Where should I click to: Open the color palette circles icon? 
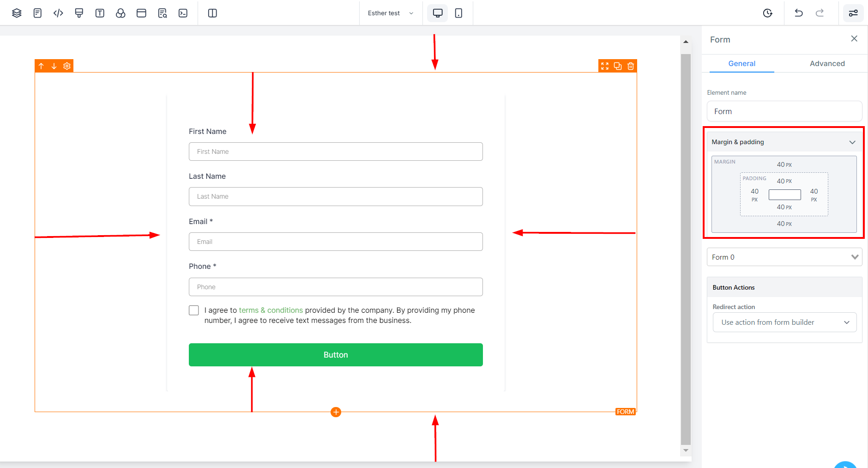coord(121,13)
